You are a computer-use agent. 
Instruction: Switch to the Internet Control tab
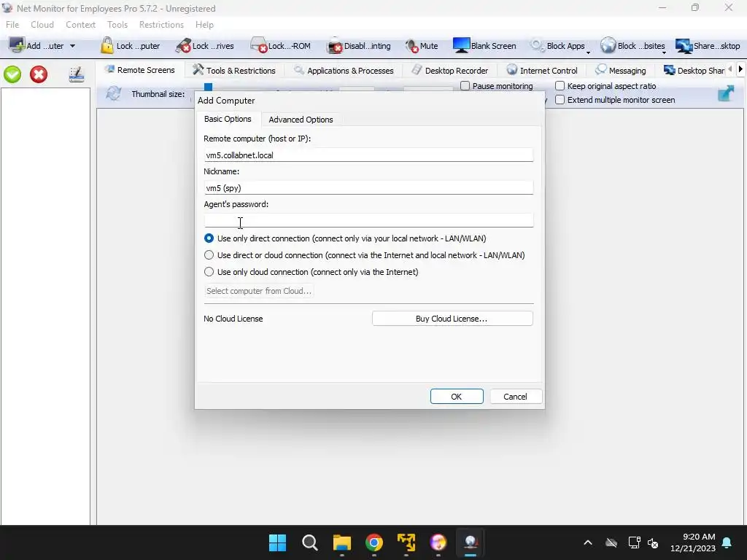(x=542, y=71)
